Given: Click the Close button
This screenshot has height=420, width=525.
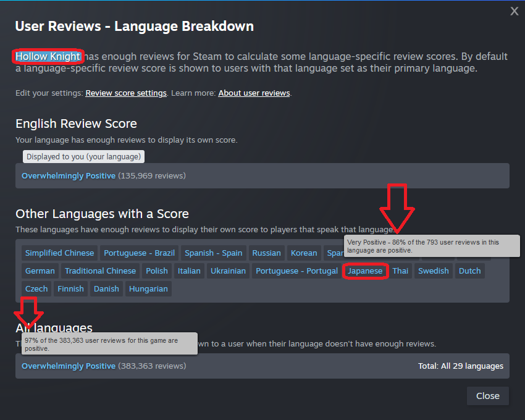Looking at the screenshot, I should (488, 396).
